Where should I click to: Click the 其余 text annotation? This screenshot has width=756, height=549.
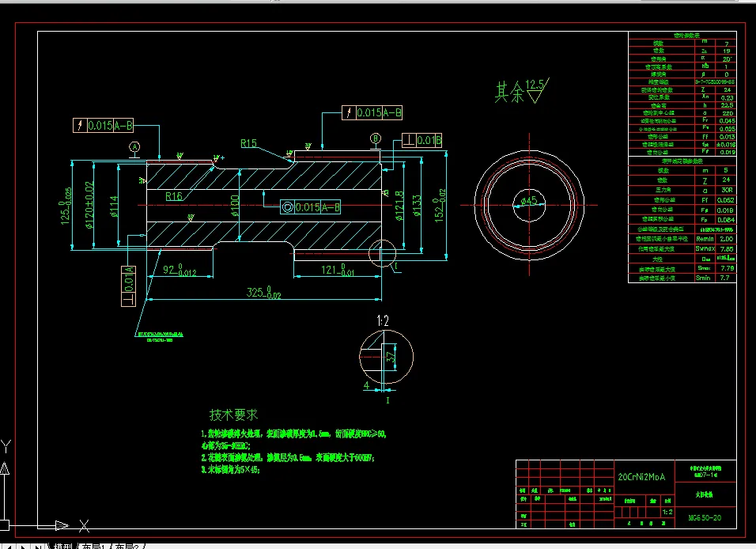[509, 92]
